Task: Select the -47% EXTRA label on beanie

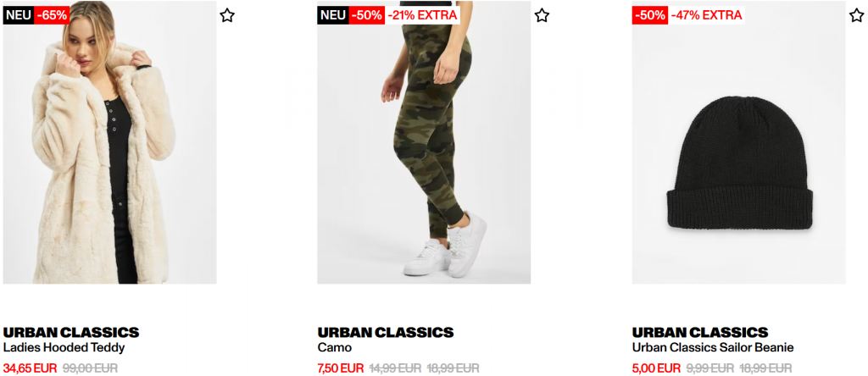Action: 706,15
